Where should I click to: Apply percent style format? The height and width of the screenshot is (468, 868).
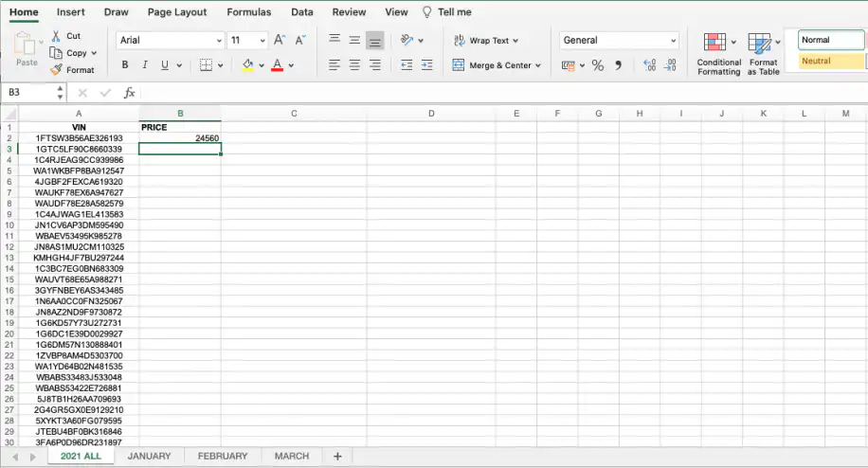(x=598, y=65)
